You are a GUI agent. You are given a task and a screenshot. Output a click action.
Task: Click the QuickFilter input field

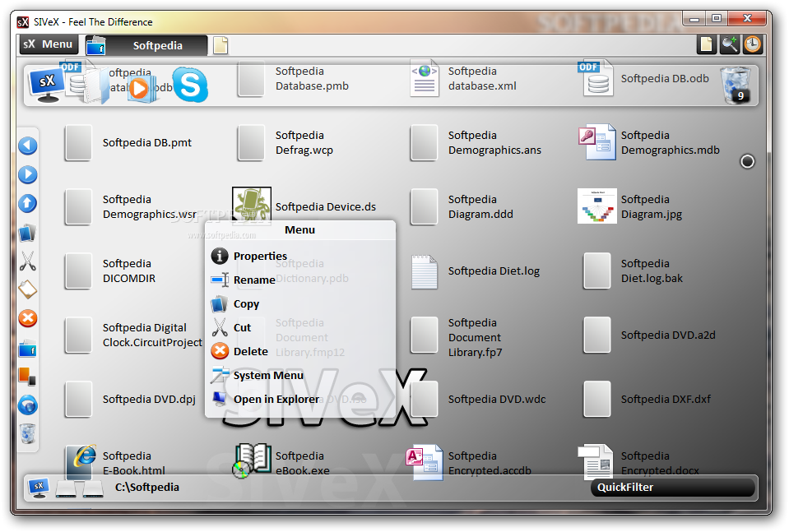tap(673, 488)
